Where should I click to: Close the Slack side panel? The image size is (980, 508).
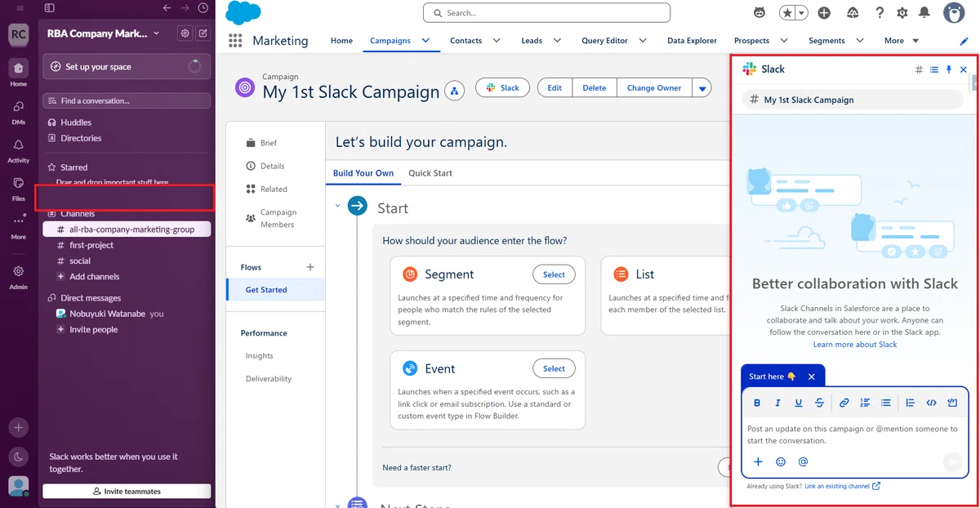(x=964, y=69)
